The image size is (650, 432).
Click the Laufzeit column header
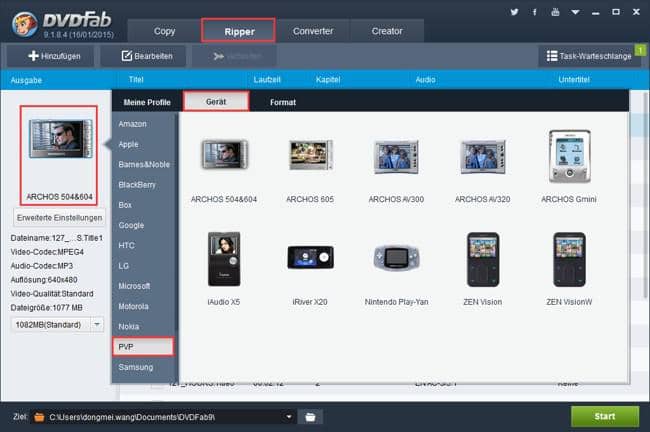pos(267,79)
